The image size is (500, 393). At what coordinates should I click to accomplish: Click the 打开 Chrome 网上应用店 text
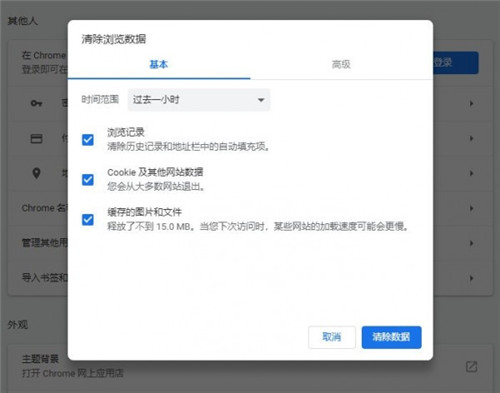point(73,373)
